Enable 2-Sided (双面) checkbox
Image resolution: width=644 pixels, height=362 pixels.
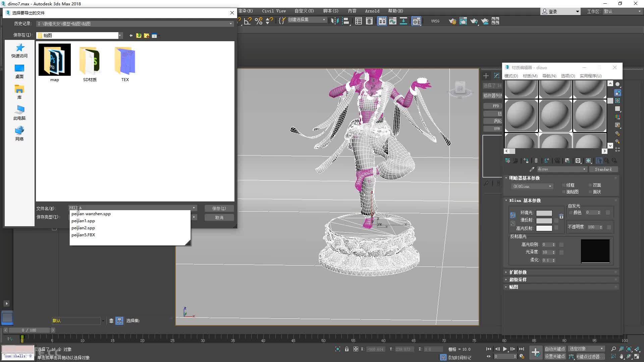pos(590,185)
